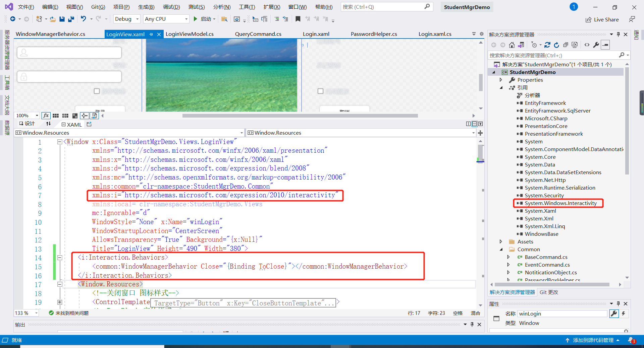Select the Save All icon on the toolbar
The width and height of the screenshot is (644, 348).
[71, 19]
